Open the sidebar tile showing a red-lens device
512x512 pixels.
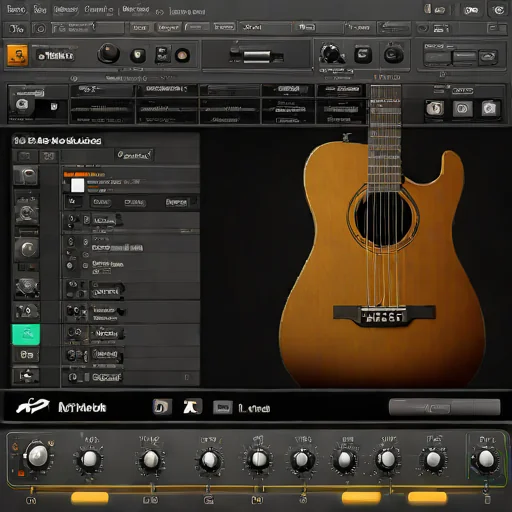[x=26, y=175]
